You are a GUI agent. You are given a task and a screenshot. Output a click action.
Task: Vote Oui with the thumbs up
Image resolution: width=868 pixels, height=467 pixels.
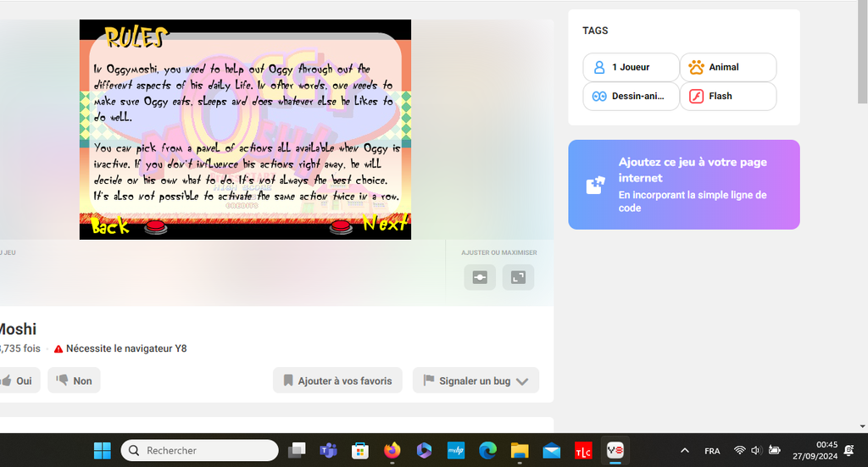pyautogui.click(x=17, y=381)
